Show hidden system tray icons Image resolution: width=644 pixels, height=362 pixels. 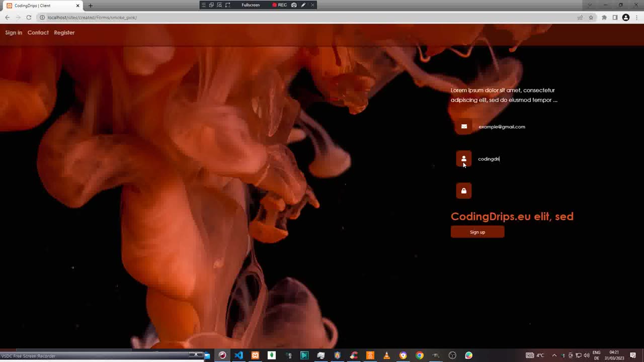click(554, 355)
